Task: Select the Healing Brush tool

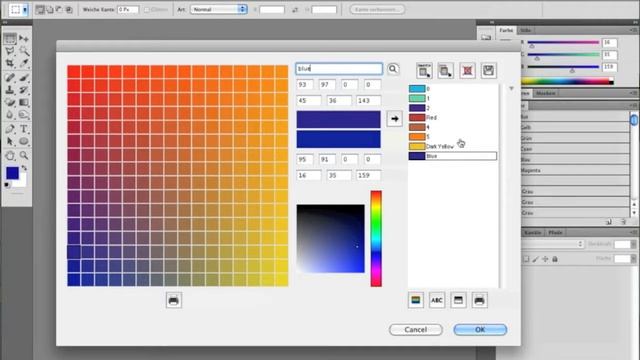Action: coord(10,78)
